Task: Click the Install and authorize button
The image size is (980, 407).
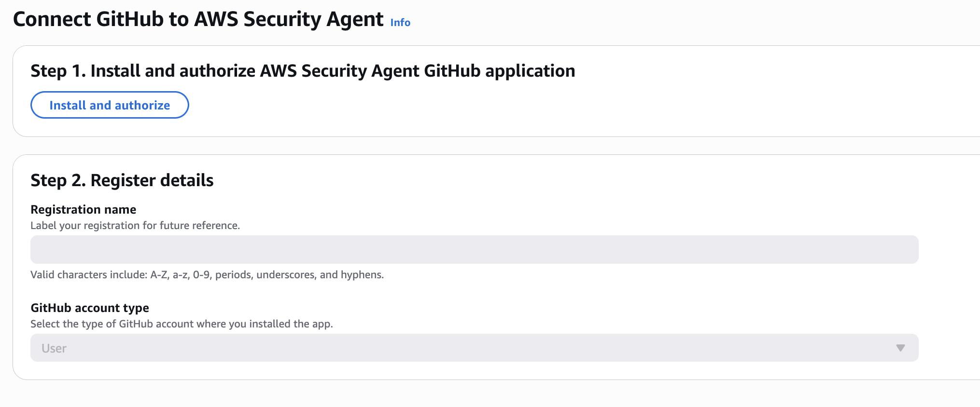Action: [110, 105]
